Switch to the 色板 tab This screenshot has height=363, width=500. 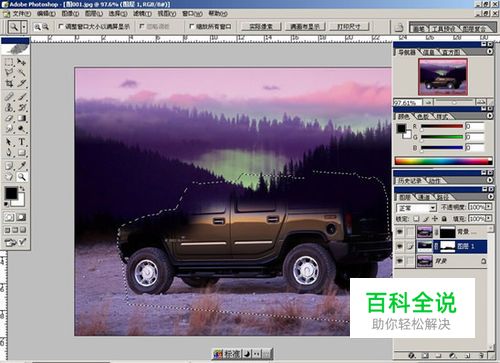coord(423,116)
